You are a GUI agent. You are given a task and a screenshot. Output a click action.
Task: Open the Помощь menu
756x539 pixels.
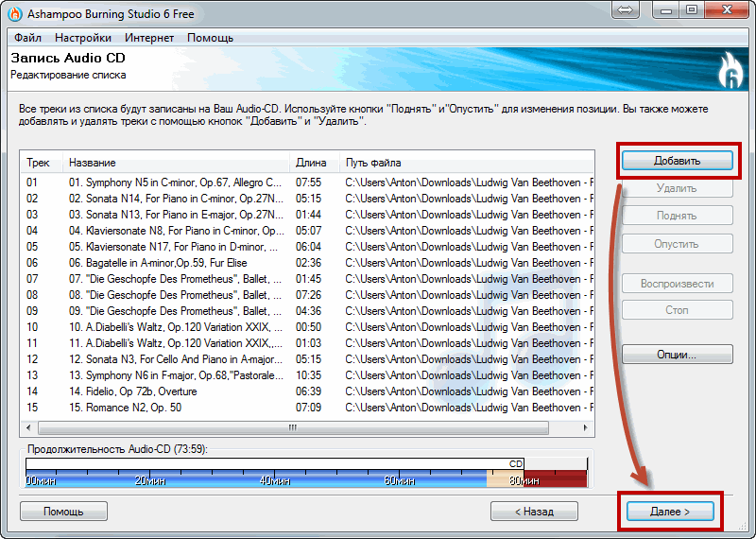(210, 38)
